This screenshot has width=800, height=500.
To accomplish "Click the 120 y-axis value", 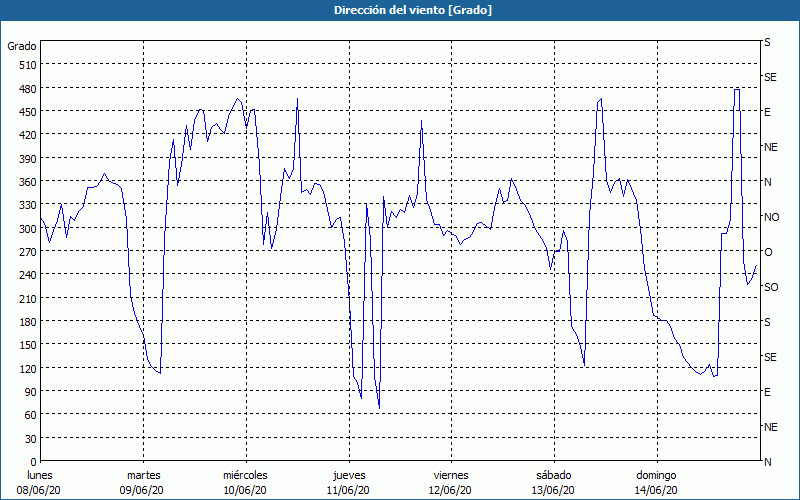I will coord(28,369).
